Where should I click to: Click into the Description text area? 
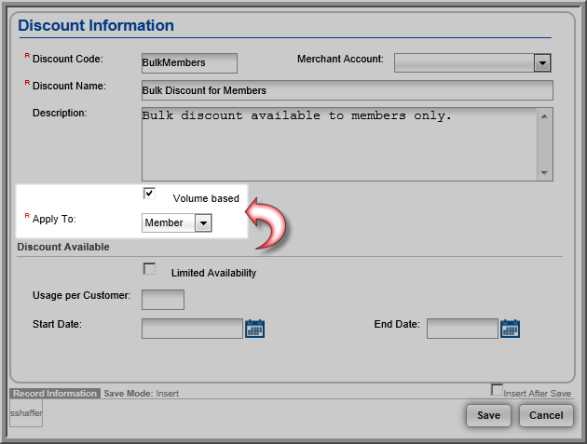click(339, 145)
